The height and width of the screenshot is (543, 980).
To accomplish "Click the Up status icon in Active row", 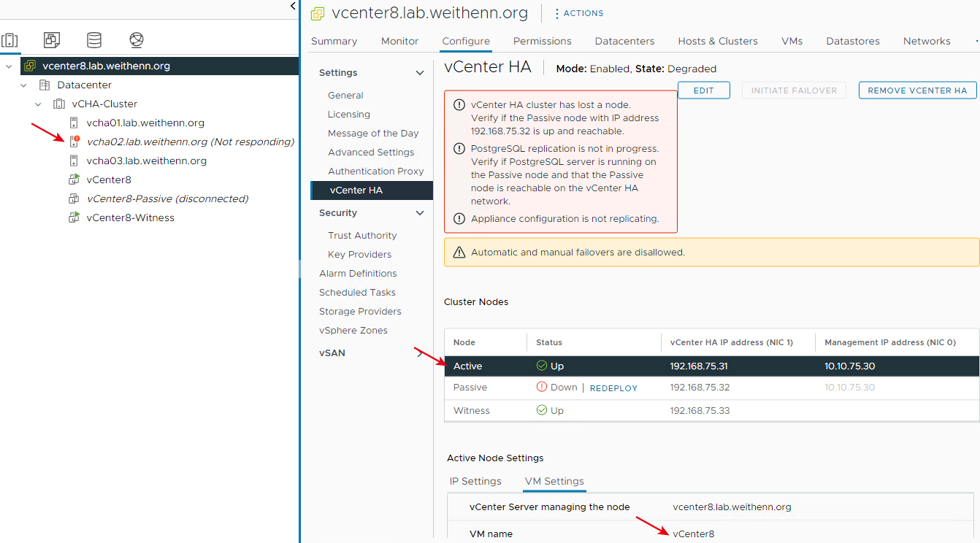I will [x=542, y=366].
